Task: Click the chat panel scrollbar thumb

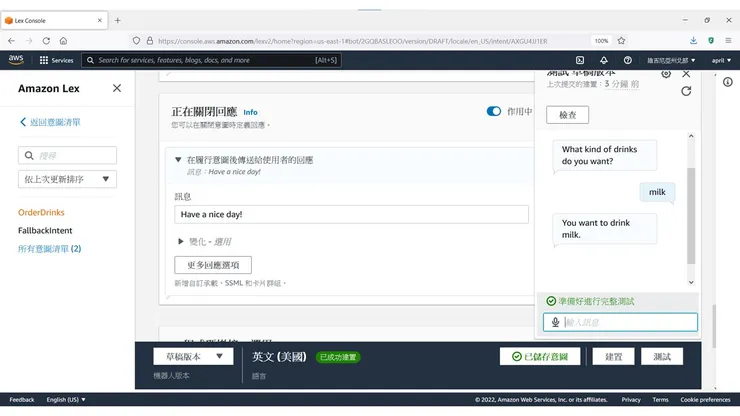Action: click(691, 216)
